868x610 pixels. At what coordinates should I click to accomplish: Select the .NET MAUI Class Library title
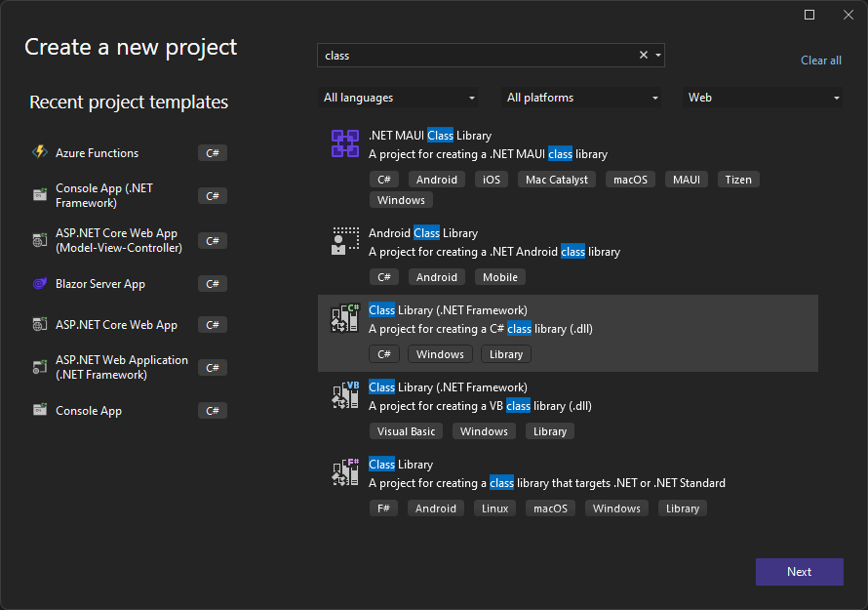tap(430, 136)
